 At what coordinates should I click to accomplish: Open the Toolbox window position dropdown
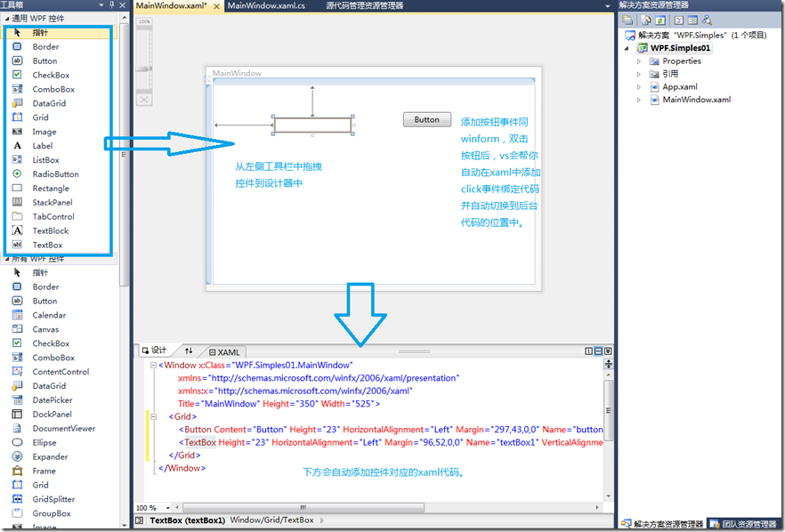[101, 5]
